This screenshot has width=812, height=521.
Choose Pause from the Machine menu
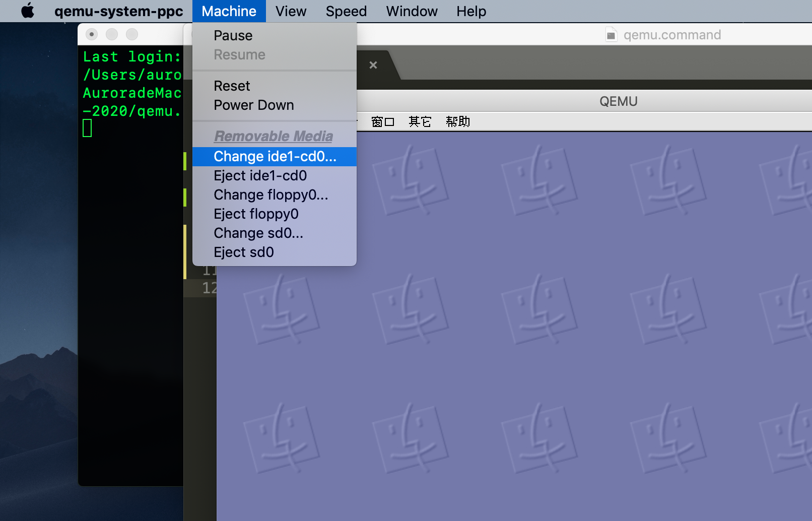(275, 35)
